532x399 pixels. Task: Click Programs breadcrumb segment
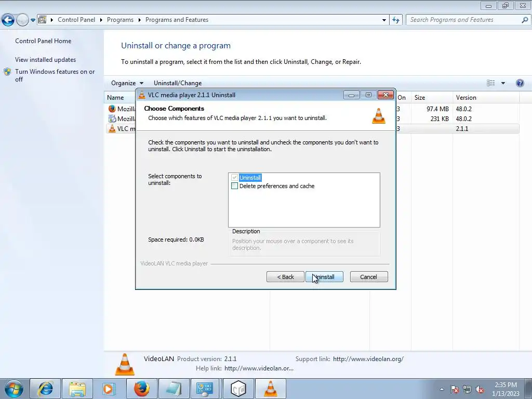(x=120, y=20)
